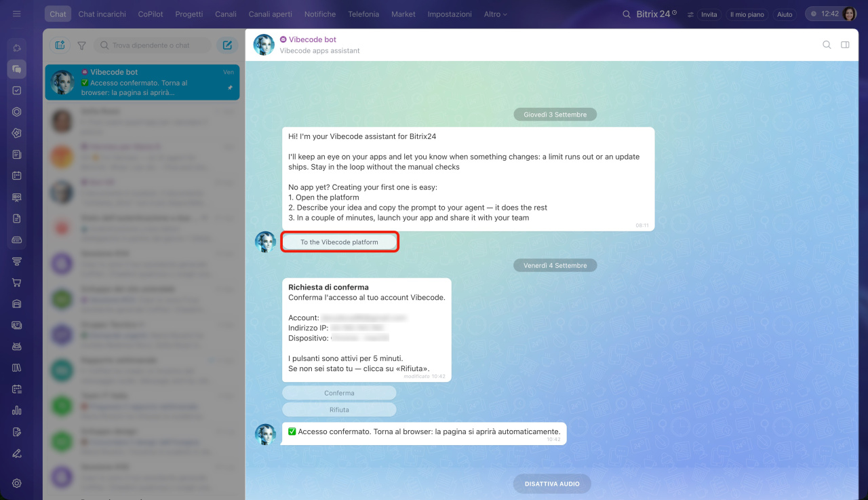Open the shopping cart icon in sidebar

coord(17,282)
